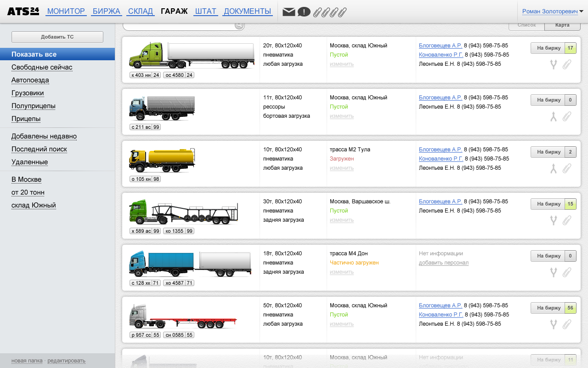Go to СКЛАД section

click(141, 11)
